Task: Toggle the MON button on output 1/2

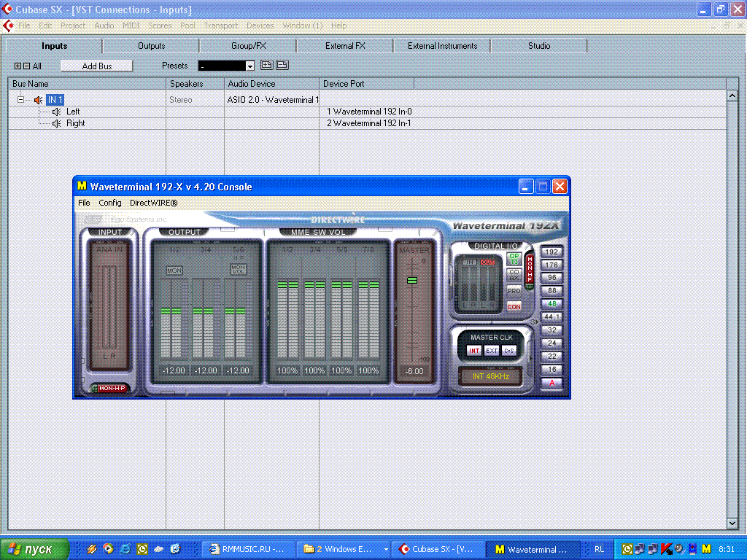Action: pyautogui.click(x=174, y=271)
